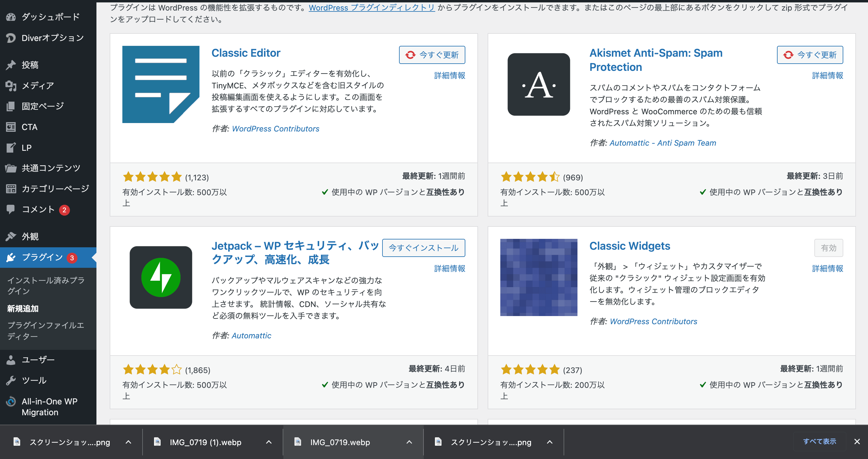Click the Classic Widgets title link
The image size is (868, 459).
[x=630, y=246]
